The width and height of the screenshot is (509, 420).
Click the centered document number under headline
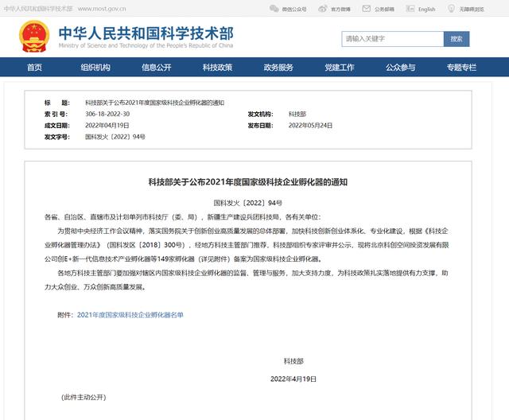click(x=248, y=203)
